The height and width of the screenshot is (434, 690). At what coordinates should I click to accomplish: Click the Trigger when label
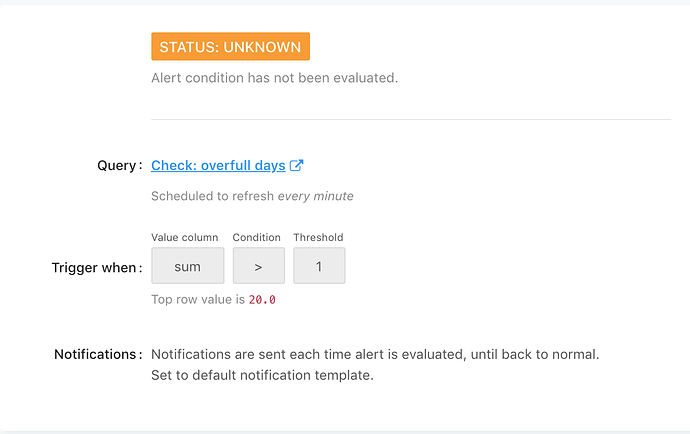click(97, 268)
